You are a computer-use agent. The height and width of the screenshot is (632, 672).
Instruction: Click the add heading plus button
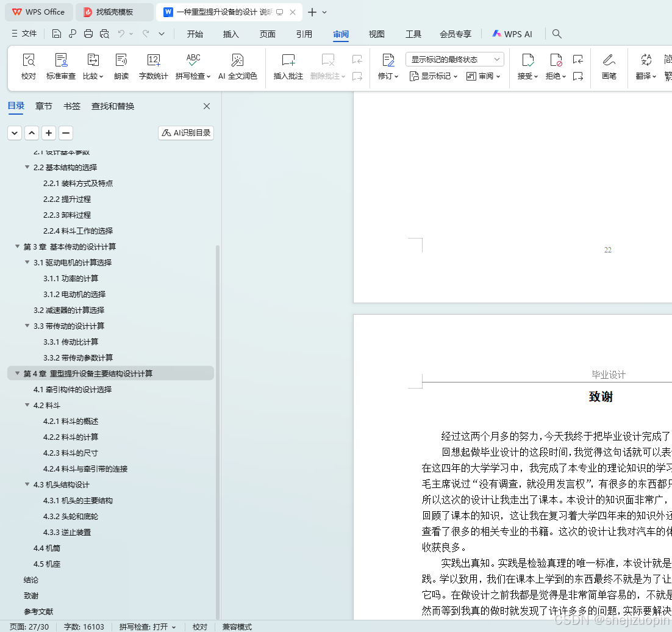point(49,133)
